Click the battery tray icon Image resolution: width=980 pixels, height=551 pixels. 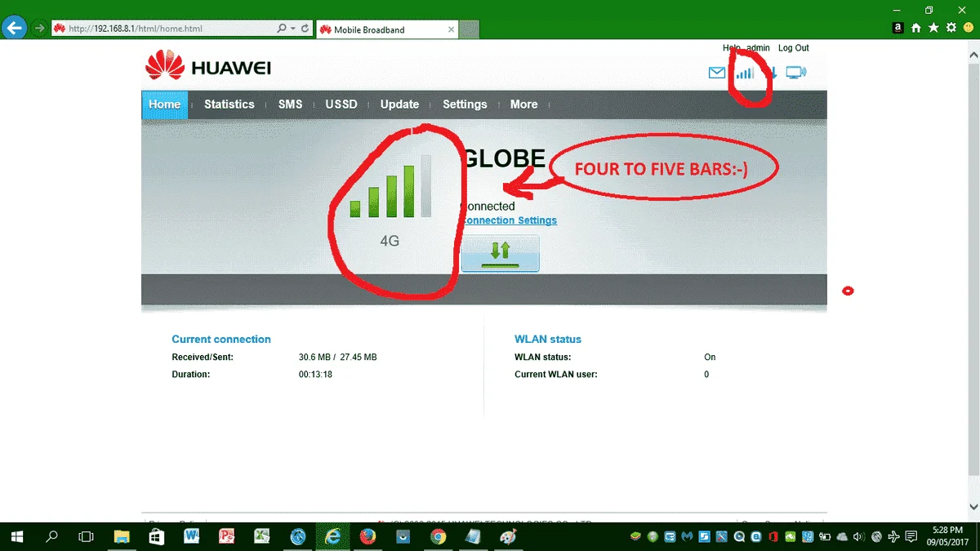824,536
